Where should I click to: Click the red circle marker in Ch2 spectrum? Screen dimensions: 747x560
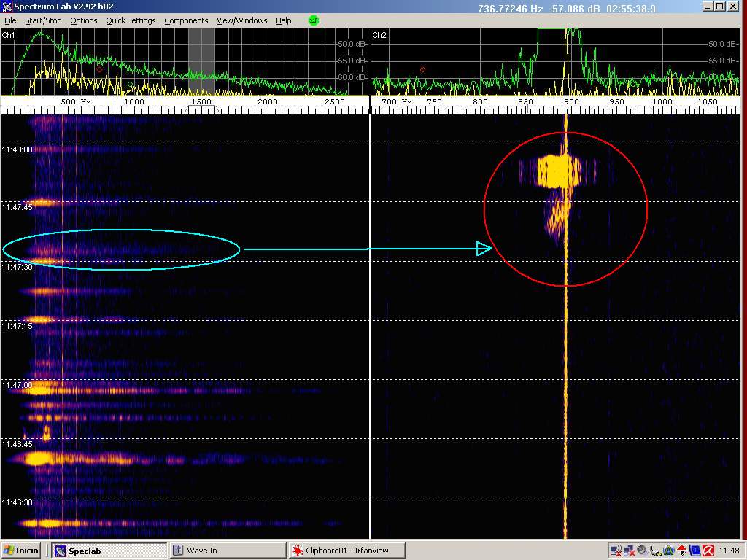422,70
